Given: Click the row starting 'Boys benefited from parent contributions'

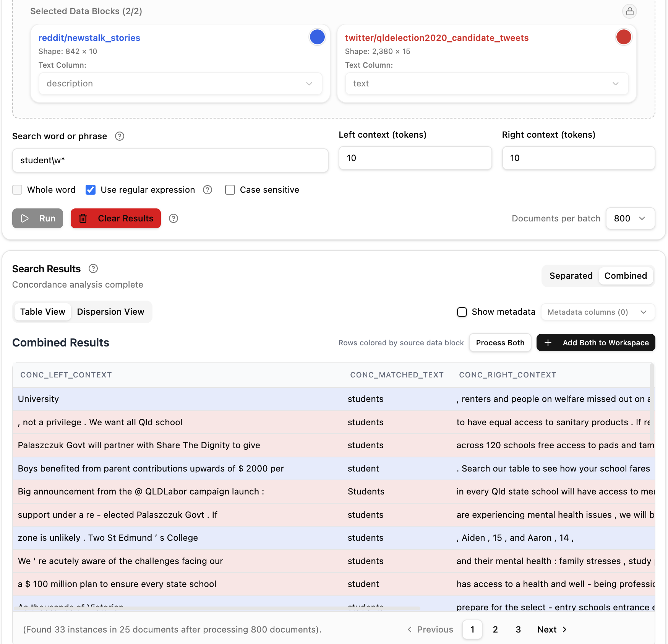Looking at the screenshot, I should click(334, 468).
